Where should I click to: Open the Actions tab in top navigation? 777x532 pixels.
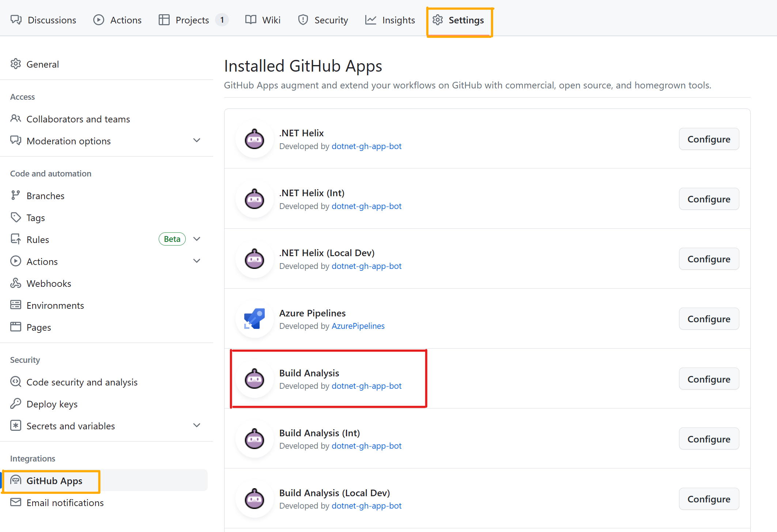point(117,20)
